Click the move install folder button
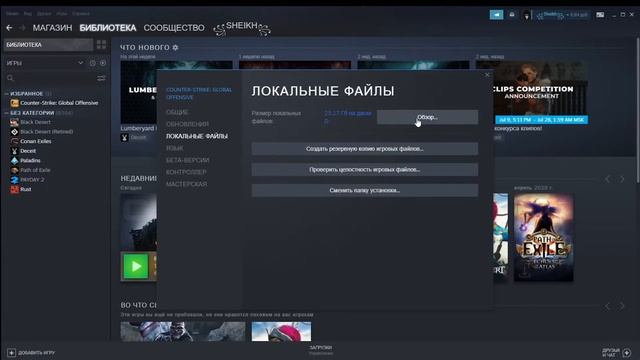The image size is (640, 360). pos(365,190)
